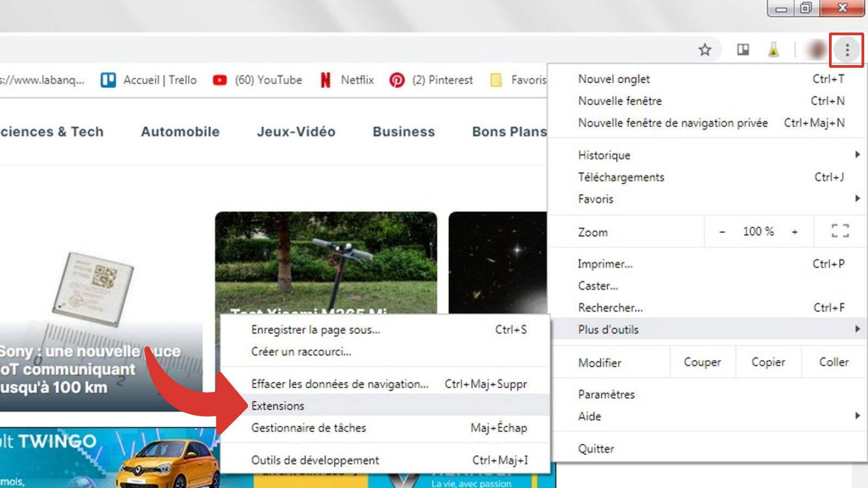Expand the Plus d'outils submenu
This screenshot has height=488, width=868.
tap(608, 329)
